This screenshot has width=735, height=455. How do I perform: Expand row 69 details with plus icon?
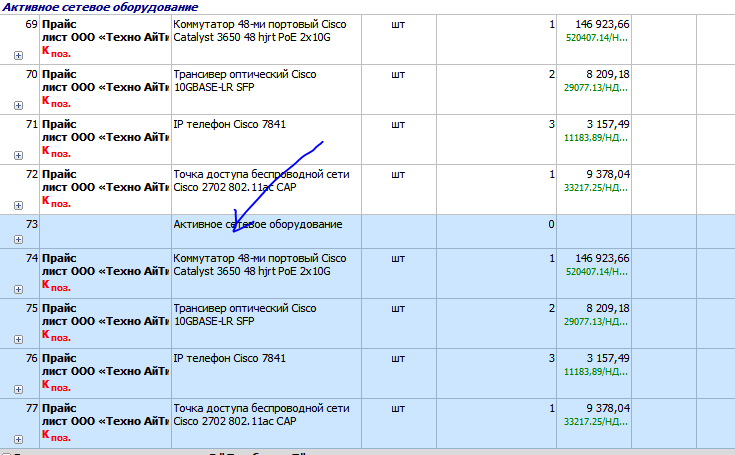(18, 55)
